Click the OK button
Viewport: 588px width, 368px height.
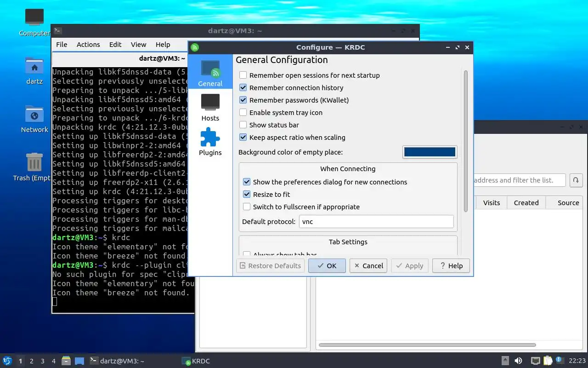pos(327,266)
